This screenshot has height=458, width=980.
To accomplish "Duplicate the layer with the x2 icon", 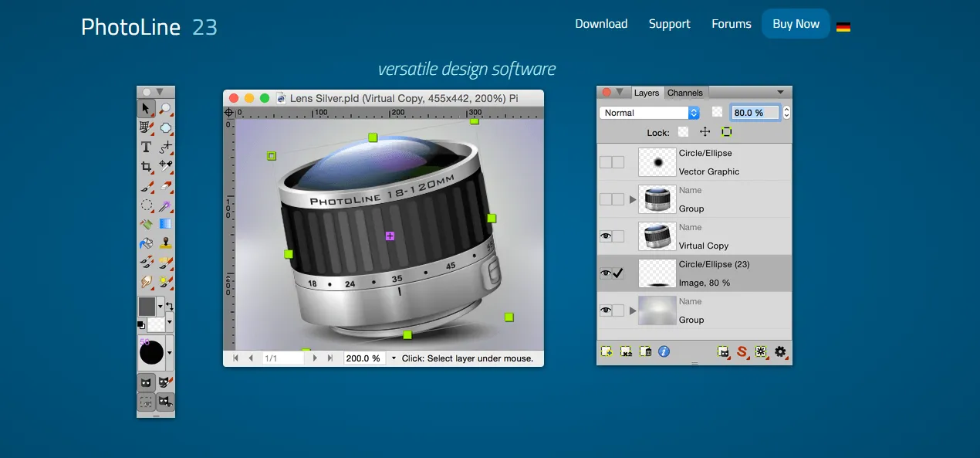I will click(627, 351).
